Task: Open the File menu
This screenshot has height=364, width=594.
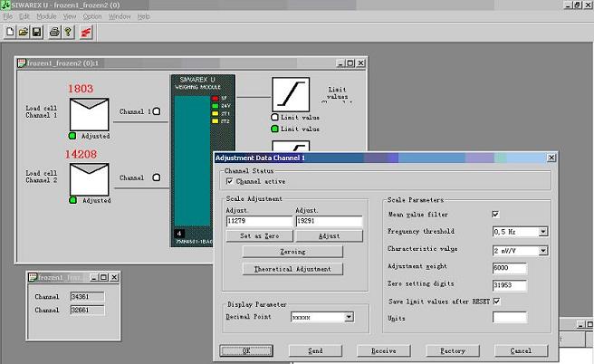Action: 8,16
